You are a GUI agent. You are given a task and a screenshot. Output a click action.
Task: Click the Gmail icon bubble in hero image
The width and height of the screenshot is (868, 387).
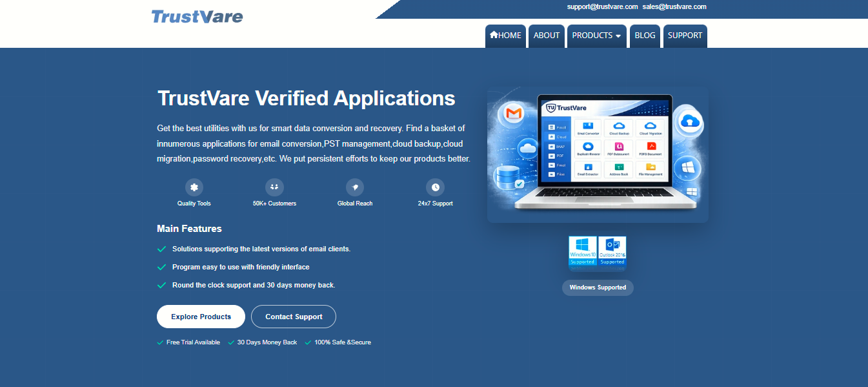(x=514, y=114)
